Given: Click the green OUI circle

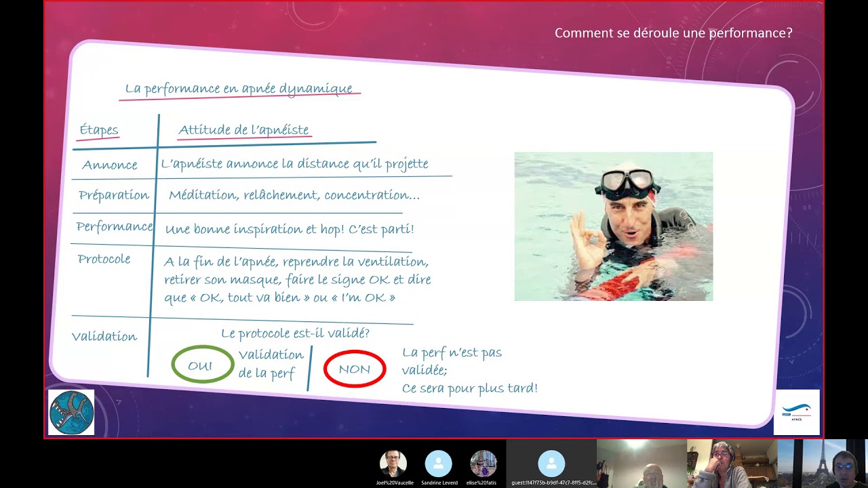Looking at the screenshot, I should point(203,365).
